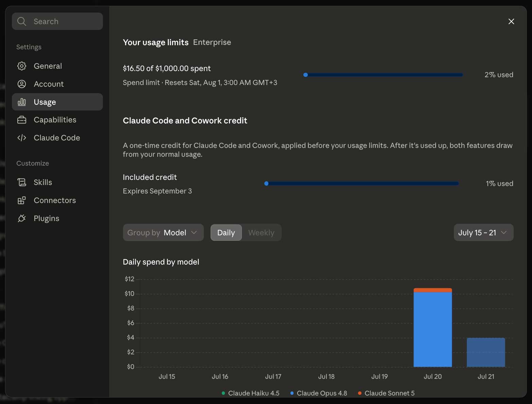Switch chart to Weekly view

[261, 233]
